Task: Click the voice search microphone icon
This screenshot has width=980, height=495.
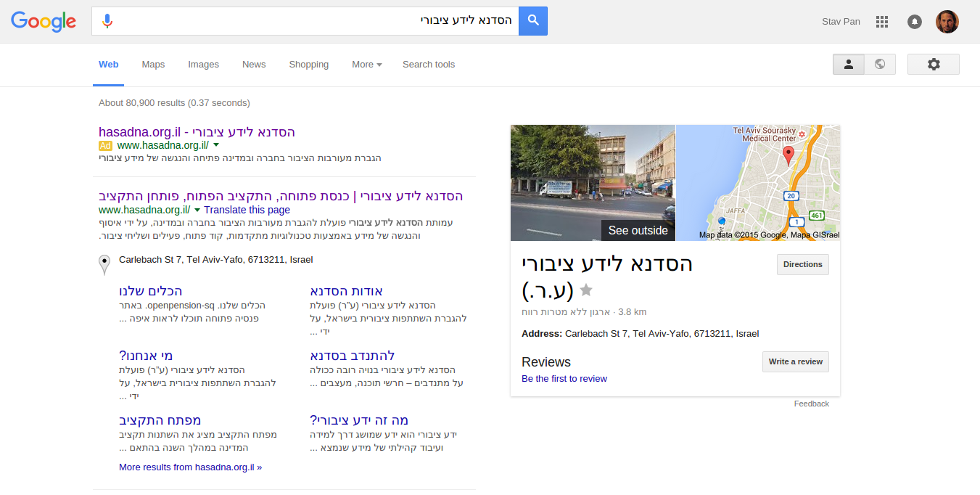Action: coord(107,21)
